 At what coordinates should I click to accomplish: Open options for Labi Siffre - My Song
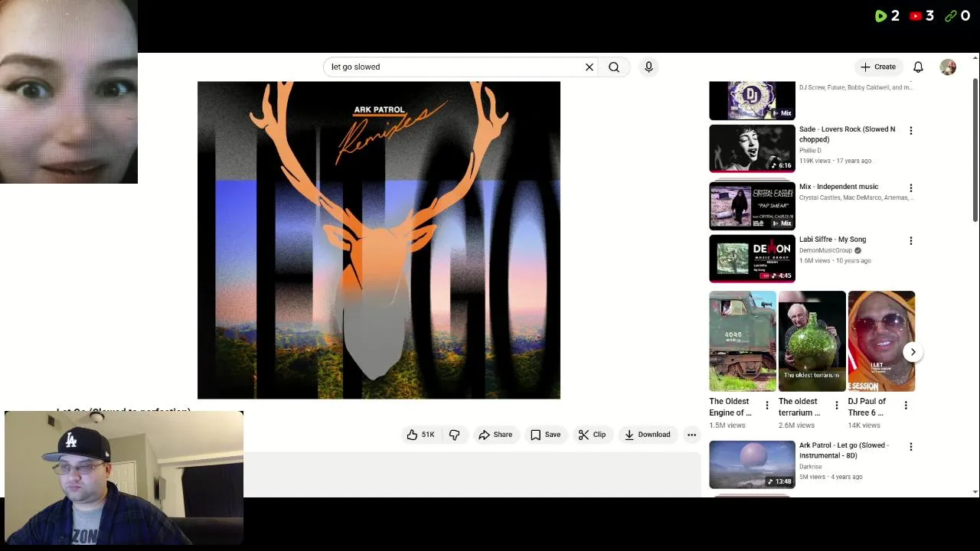[910, 241]
